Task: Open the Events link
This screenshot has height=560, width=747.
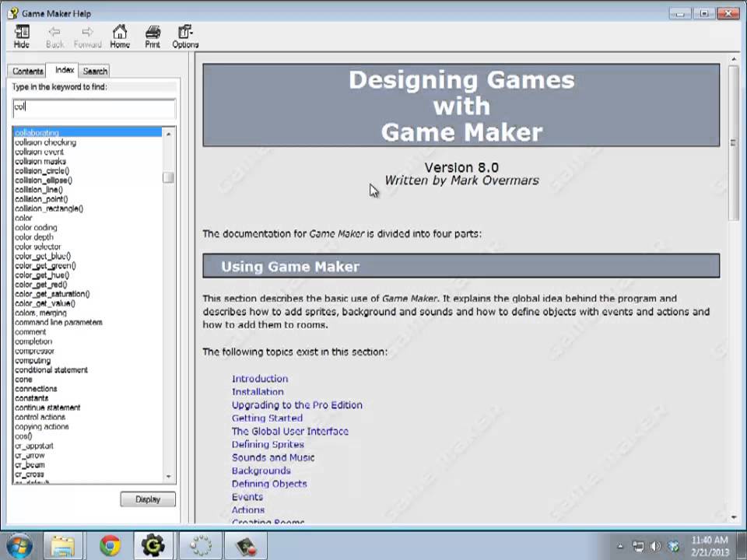Action: (247, 497)
